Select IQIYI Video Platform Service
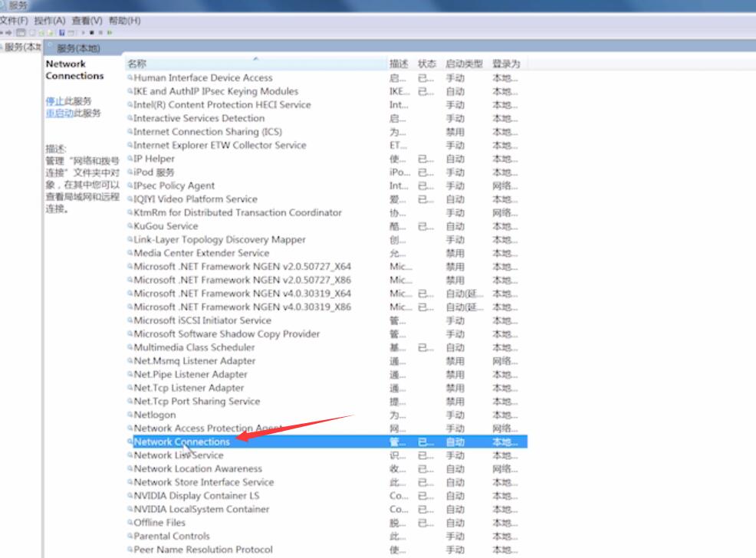The image size is (756, 558). 196,199
